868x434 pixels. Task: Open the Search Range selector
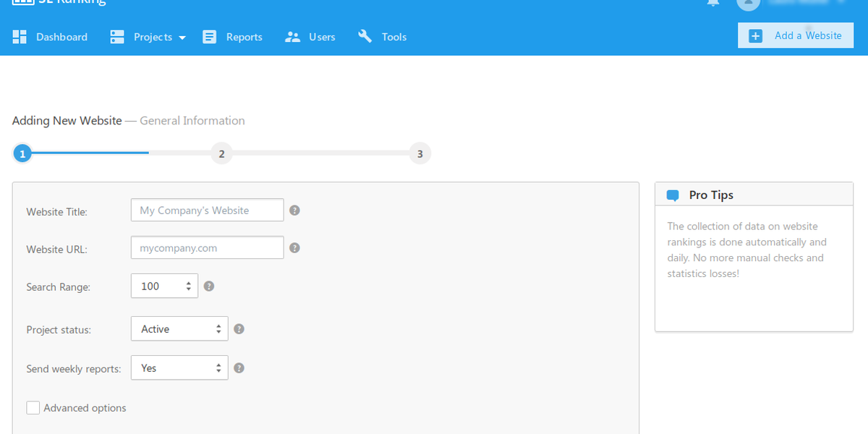(164, 286)
